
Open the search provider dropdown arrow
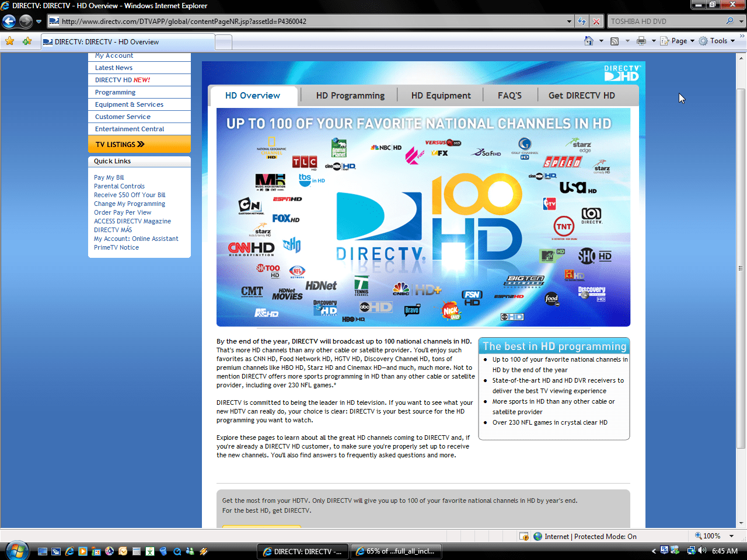pyautogui.click(x=741, y=22)
